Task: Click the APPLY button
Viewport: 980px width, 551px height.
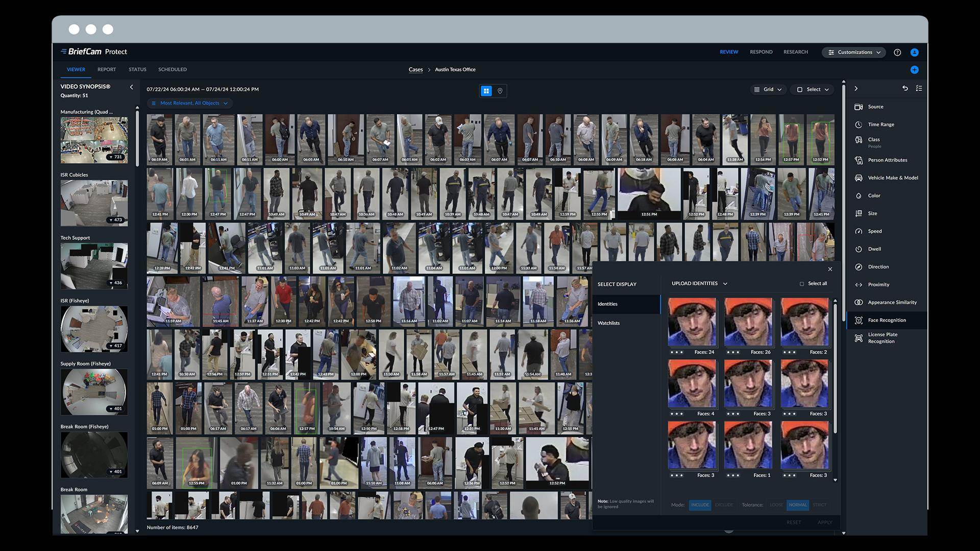Action: pos(824,522)
